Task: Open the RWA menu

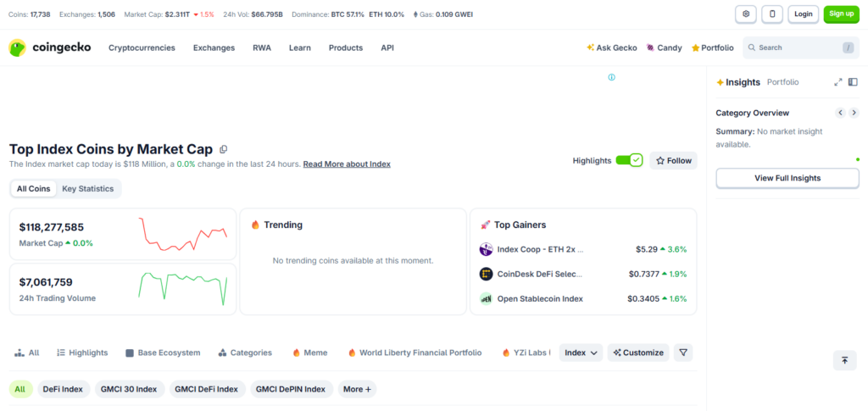Action: coord(262,47)
